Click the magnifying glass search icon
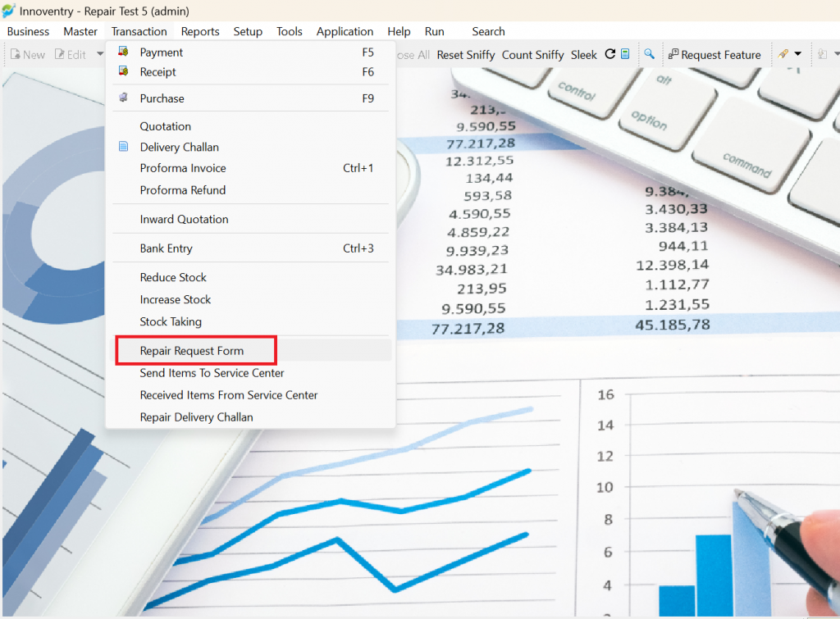 649,54
